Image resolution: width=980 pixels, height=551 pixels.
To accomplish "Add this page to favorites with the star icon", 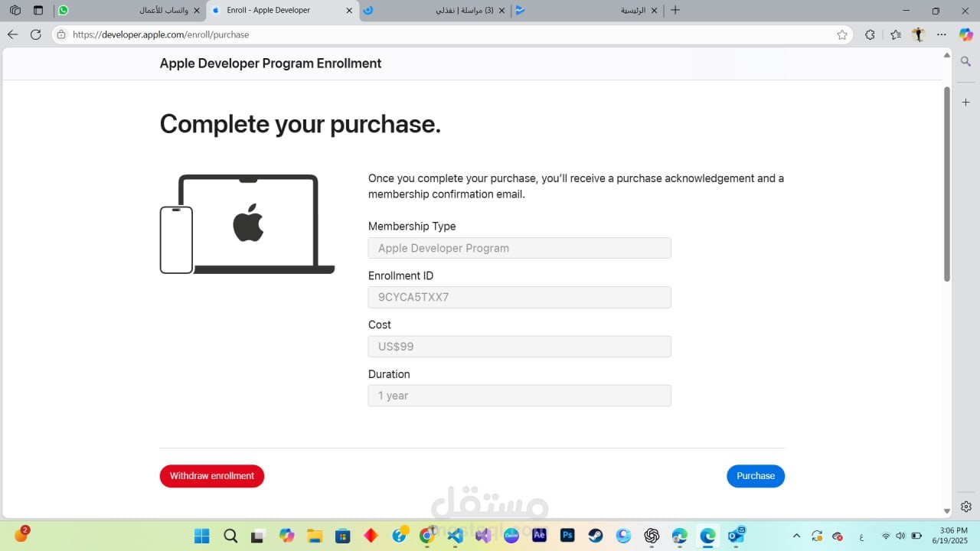I will pyautogui.click(x=841, y=34).
